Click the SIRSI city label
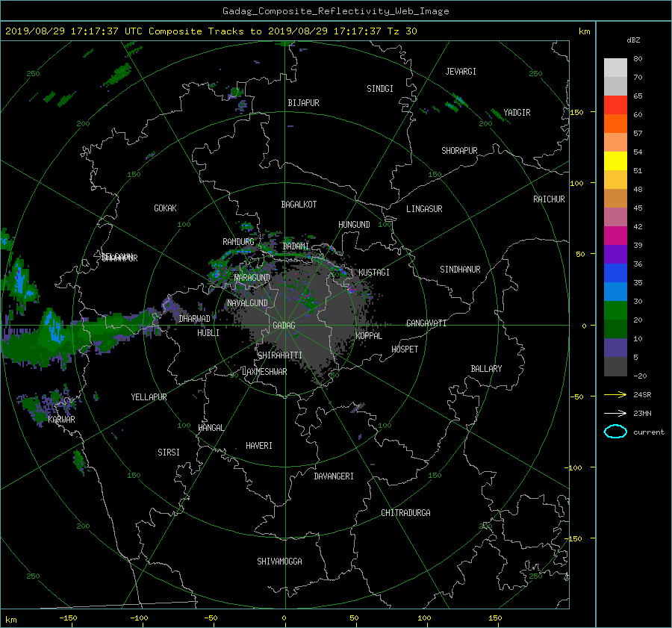The width and height of the screenshot is (672, 628). pyautogui.click(x=169, y=453)
